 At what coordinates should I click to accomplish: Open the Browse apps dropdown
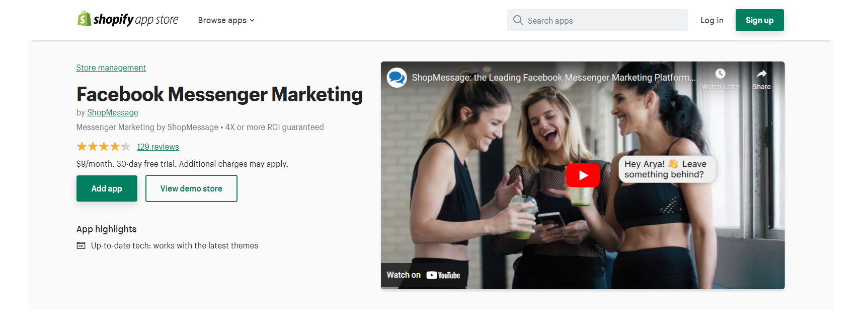pyautogui.click(x=226, y=20)
